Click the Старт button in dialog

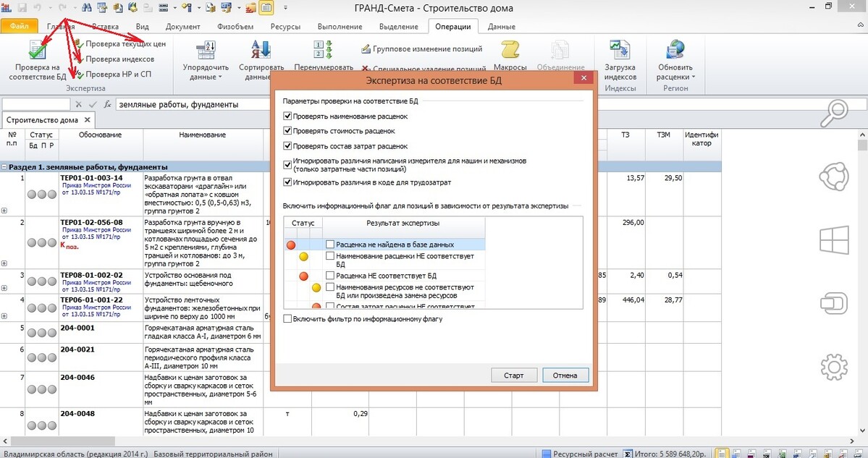point(514,375)
